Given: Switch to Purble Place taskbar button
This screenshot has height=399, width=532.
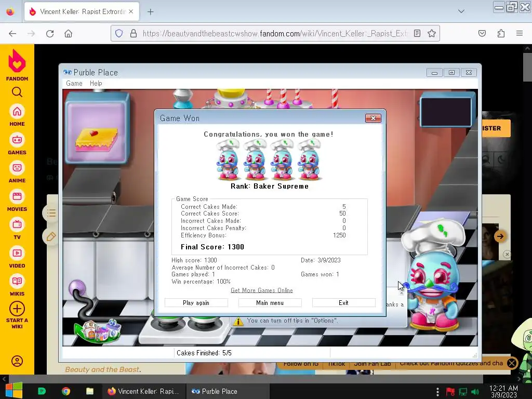Looking at the screenshot, I should click(x=228, y=391).
